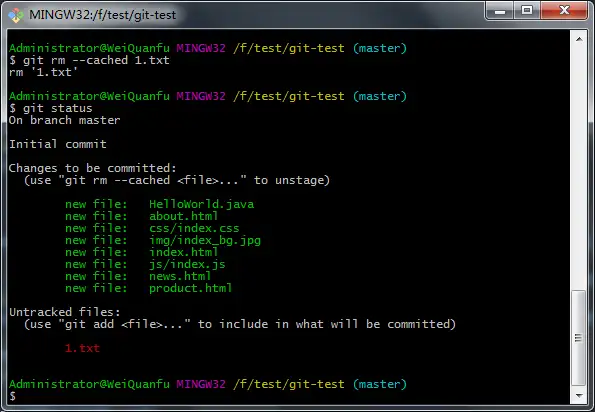Image resolution: width=595 pixels, height=412 pixels.
Task: Minimize the MINGW32 terminal window
Action: coord(500,11)
